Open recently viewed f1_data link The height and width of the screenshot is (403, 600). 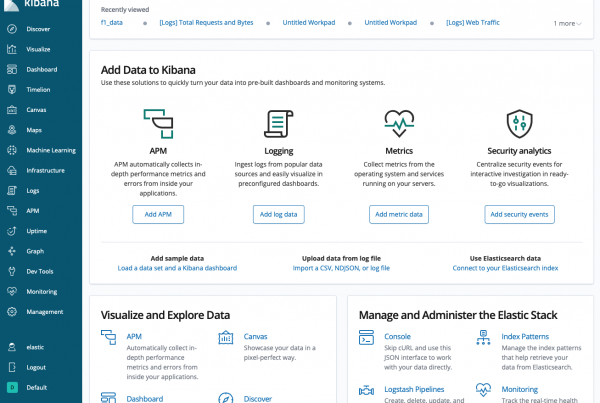pyautogui.click(x=112, y=23)
